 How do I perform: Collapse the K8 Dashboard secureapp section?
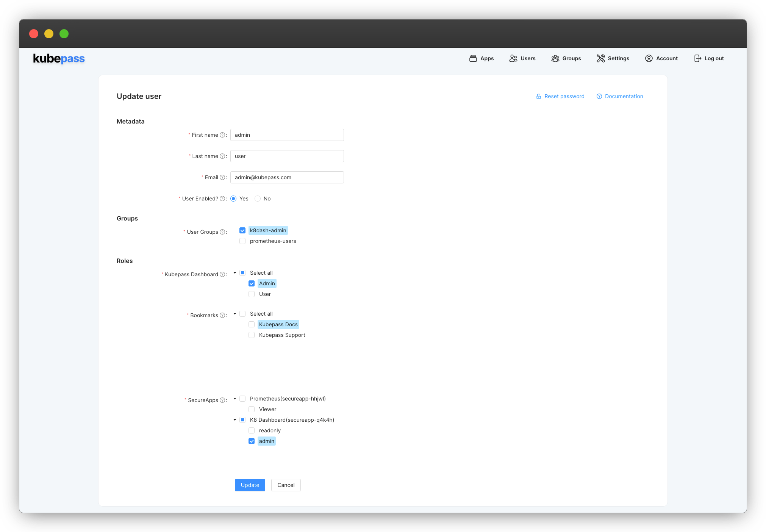click(x=234, y=420)
